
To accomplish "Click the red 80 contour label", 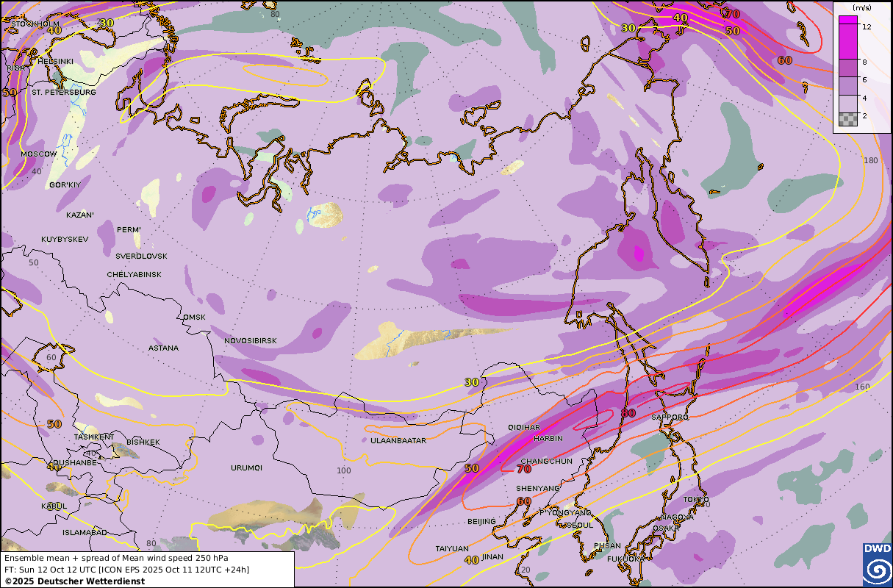I will point(628,413).
